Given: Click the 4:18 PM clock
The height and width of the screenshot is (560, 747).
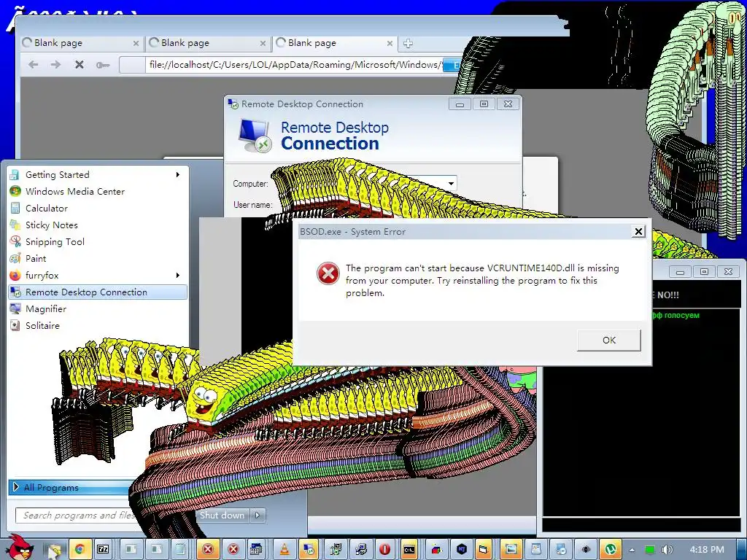Looking at the screenshot, I should (707, 550).
